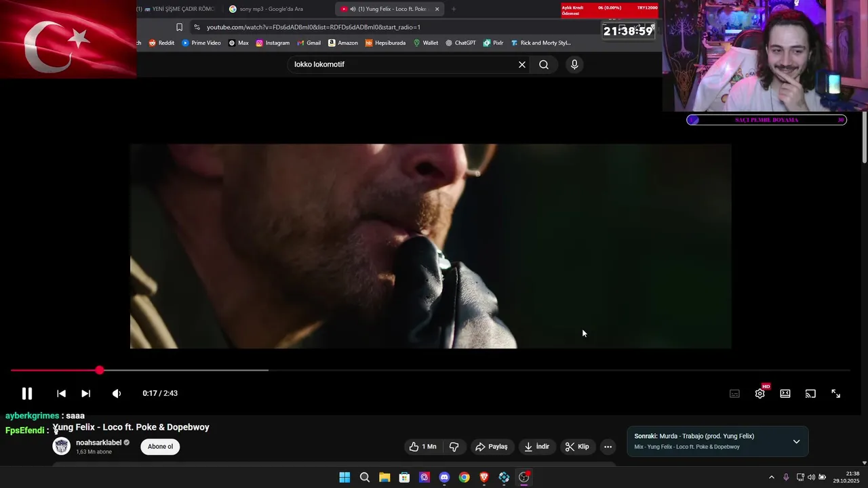Open Windows taskbar search
The image size is (868, 488).
[x=365, y=477]
